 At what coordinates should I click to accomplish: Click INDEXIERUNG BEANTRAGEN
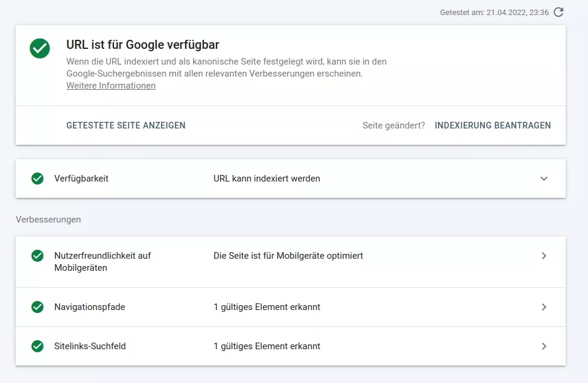(x=493, y=125)
